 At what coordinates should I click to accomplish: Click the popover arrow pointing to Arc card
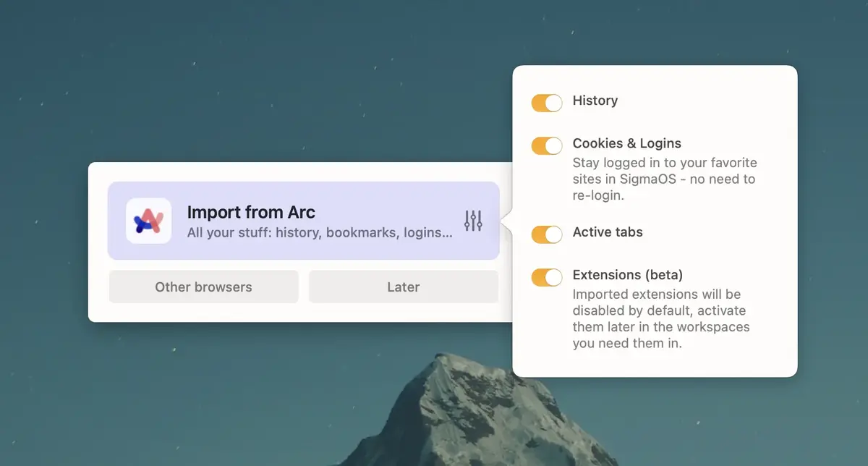tap(509, 221)
